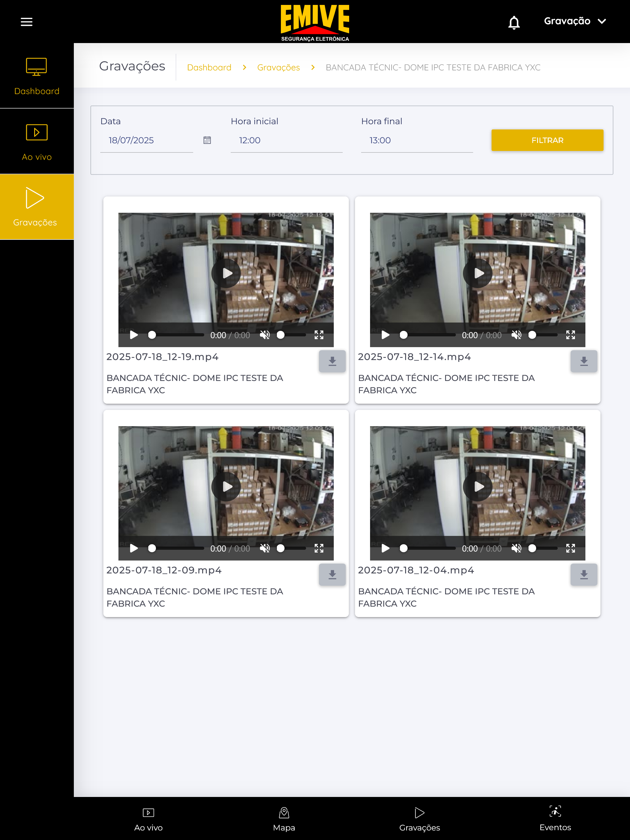Screen dimensions: 630x840
Task: Click the Dashboard breadcrumb link
Action: 209,67
